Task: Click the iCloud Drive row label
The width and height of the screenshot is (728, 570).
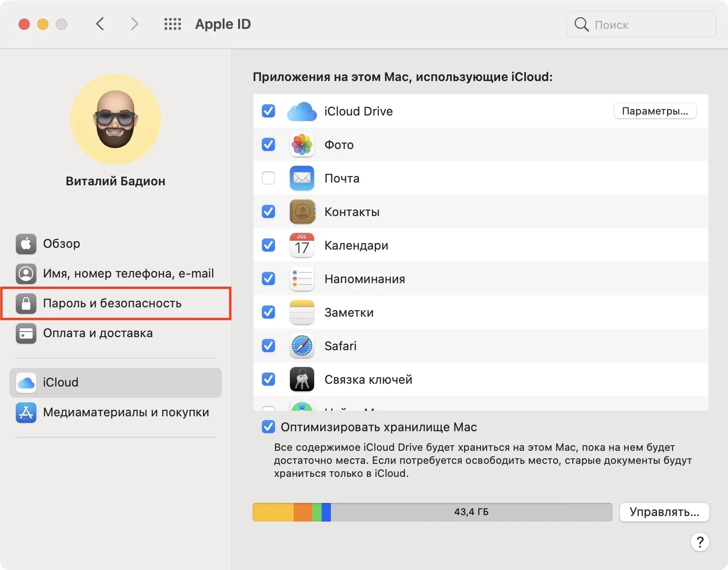Action: (x=358, y=111)
